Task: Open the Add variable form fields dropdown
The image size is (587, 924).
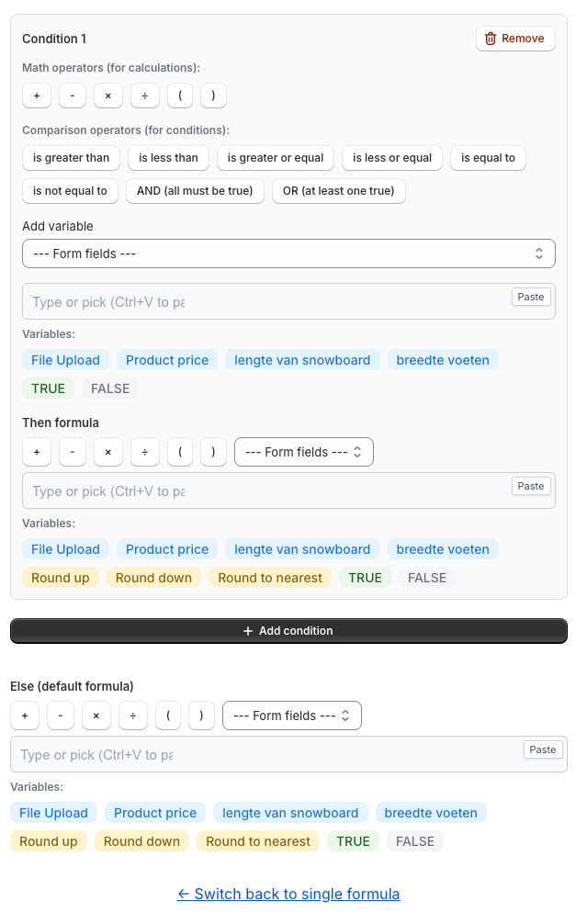Action: tap(288, 254)
